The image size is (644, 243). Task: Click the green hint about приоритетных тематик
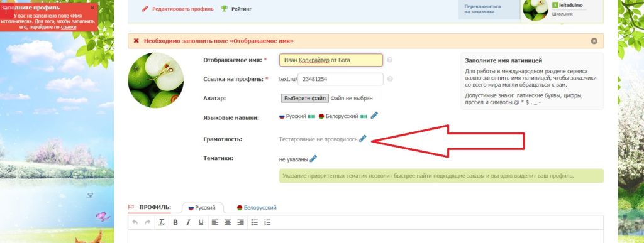coord(441,176)
